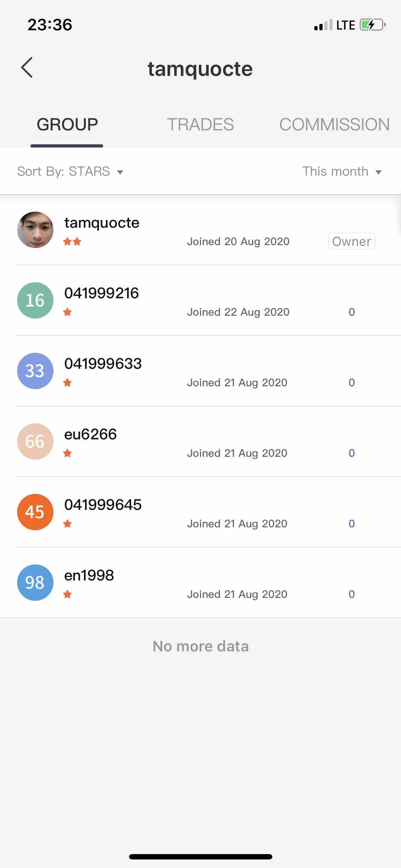Expand the This month period dropdown
The image size is (401, 868).
click(341, 171)
